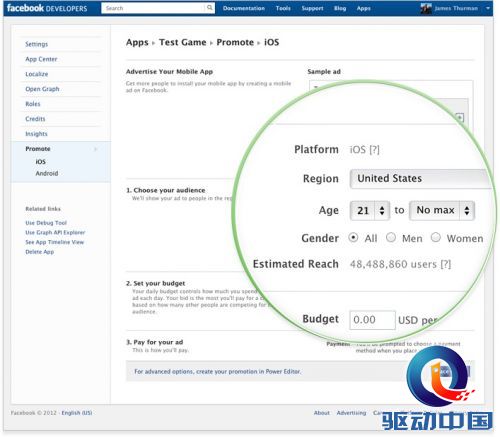
Task: Open Insights in the sidebar
Action: click(x=36, y=134)
